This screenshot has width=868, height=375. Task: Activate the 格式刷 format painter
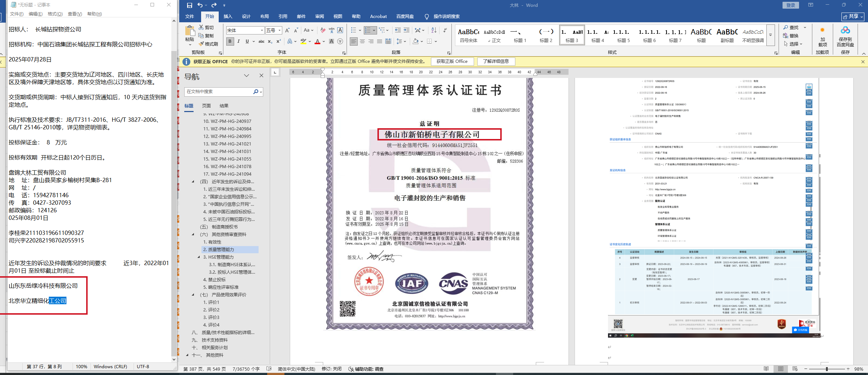208,44
